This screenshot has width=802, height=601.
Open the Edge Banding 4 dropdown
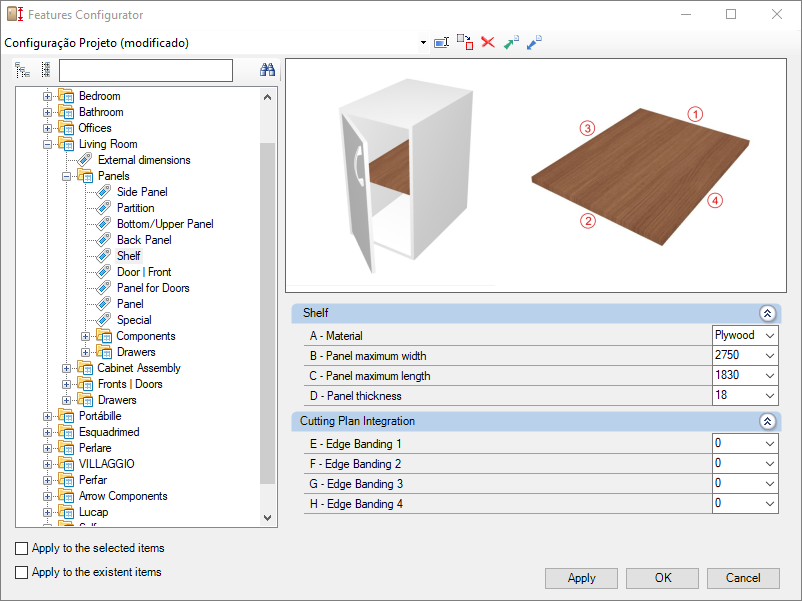(x=769, y=504)
